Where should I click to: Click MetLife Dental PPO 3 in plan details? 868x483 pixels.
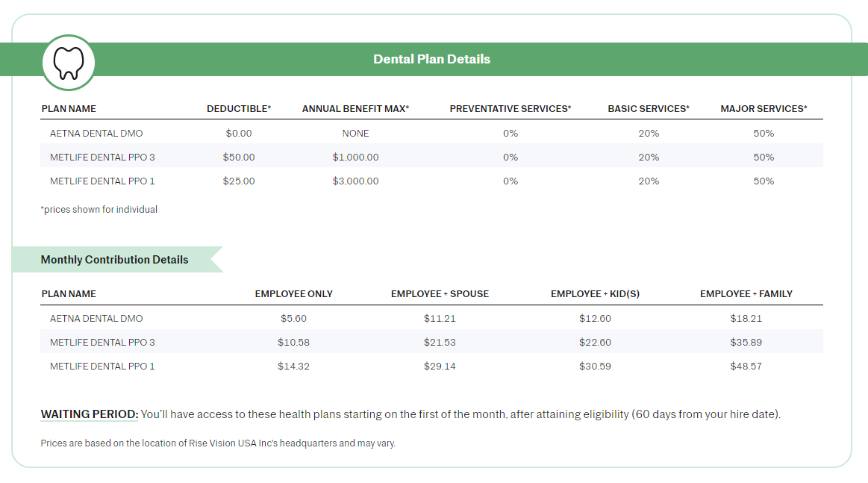102,157
